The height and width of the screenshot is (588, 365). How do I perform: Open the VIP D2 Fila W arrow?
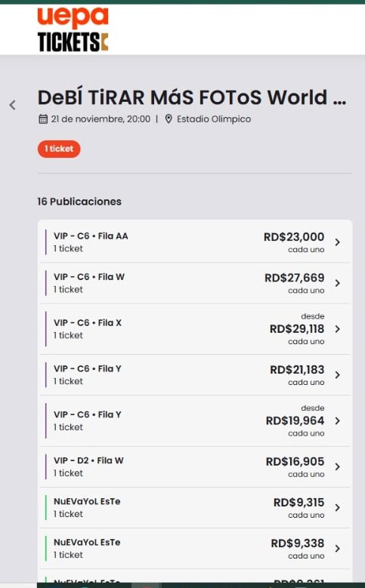337,467
